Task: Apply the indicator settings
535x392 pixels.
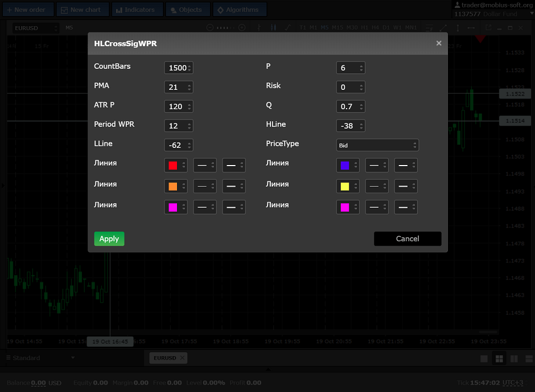Action: tap(109, 239)
